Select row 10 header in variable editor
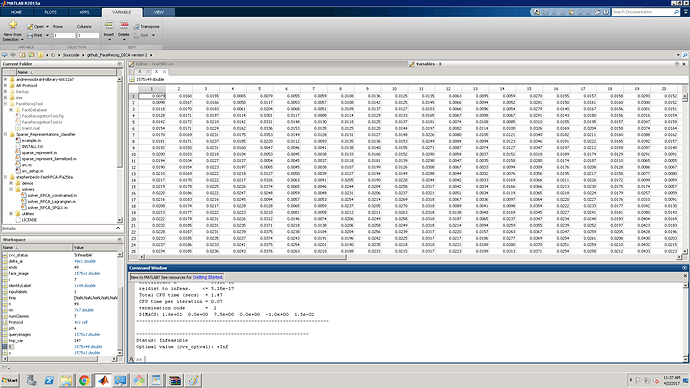The image size is (690, 388). pos(133,154)
